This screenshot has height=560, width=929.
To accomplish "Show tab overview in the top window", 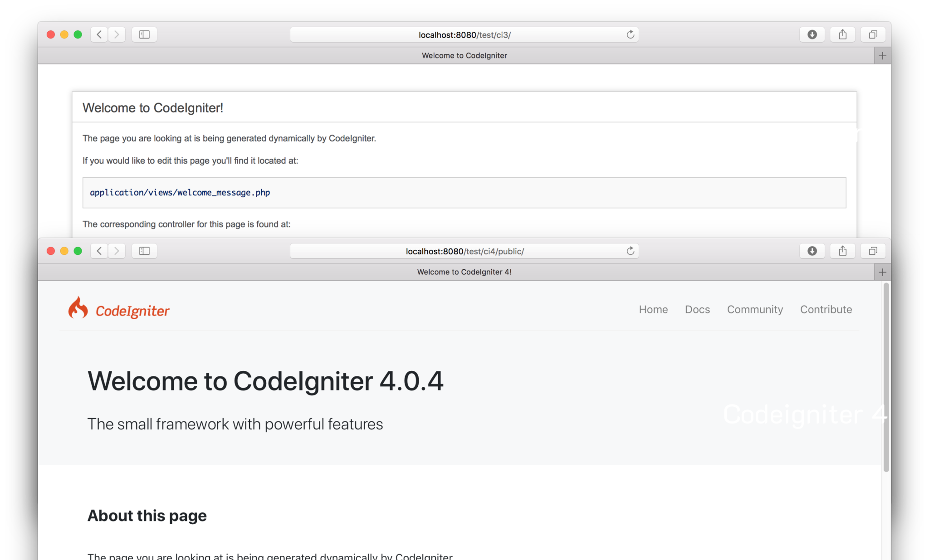I will [872, 34].
